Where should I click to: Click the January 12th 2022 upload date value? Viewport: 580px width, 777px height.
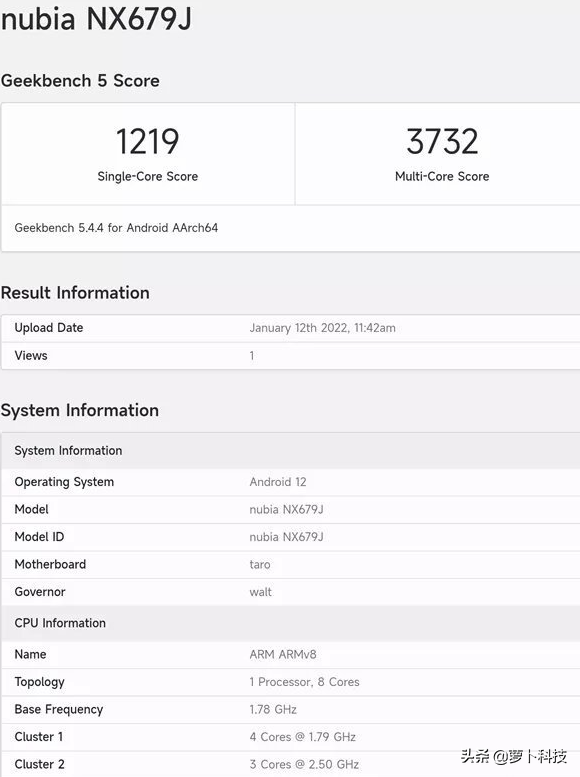coord(322,328)
